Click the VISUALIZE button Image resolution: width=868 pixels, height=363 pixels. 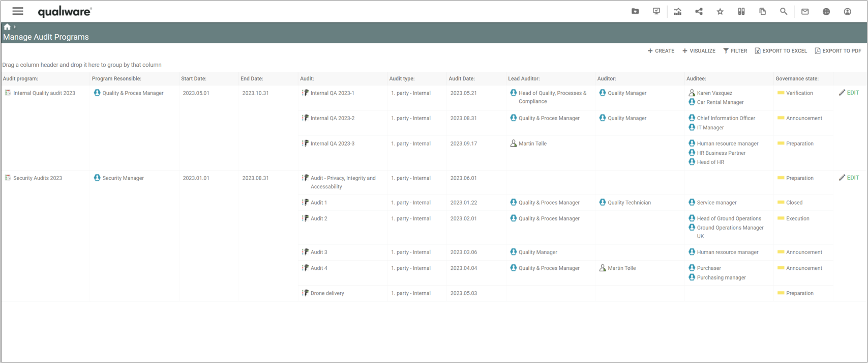pyautogui.click(x=699, y=51)
